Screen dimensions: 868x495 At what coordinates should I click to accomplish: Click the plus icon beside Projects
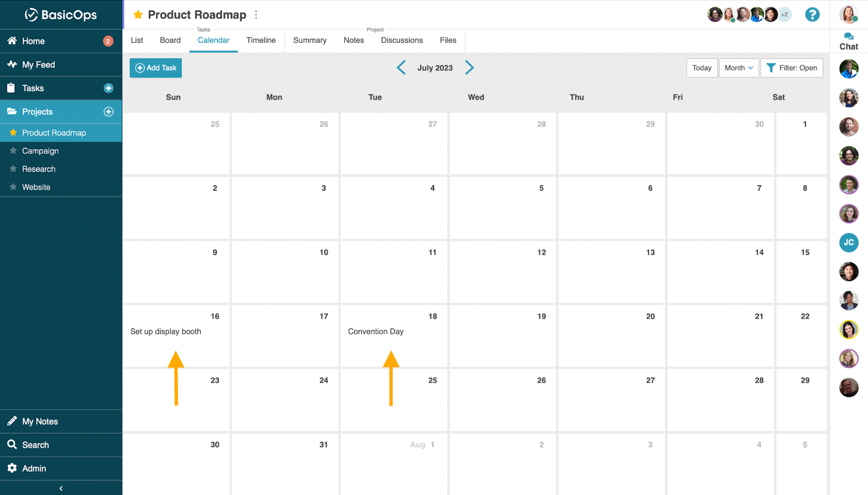point(108,112)
